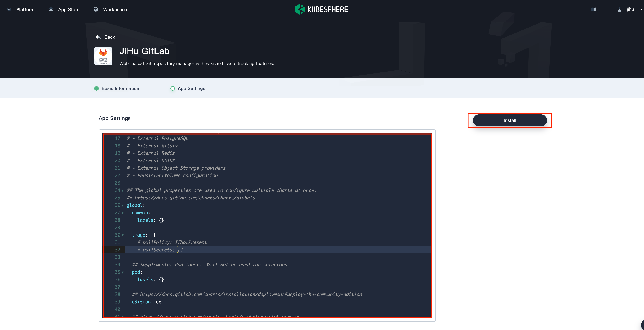644x330 pixels.
Task: Click the Workbench dashboard icon
Action: pyautogui.click(x=96, y=9)
